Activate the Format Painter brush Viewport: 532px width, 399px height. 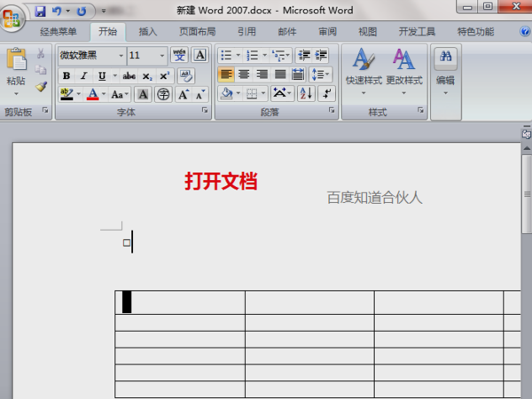click(x=41, y=87)
